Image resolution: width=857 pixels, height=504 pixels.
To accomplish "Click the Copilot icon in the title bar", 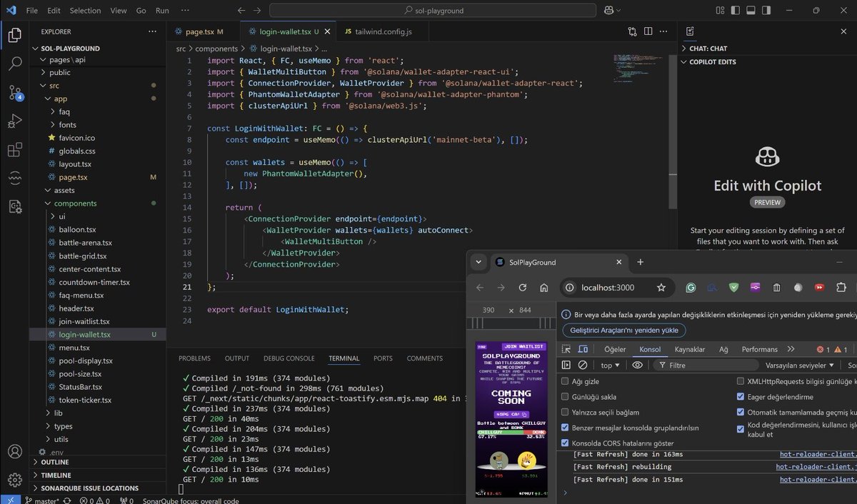I will click(x=609, y=11).
